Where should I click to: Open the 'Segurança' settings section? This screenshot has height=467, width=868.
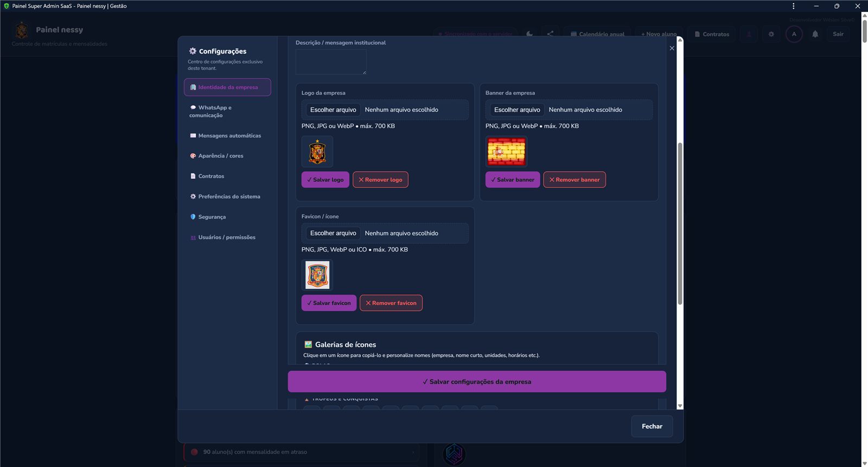(x=227, y=217)
